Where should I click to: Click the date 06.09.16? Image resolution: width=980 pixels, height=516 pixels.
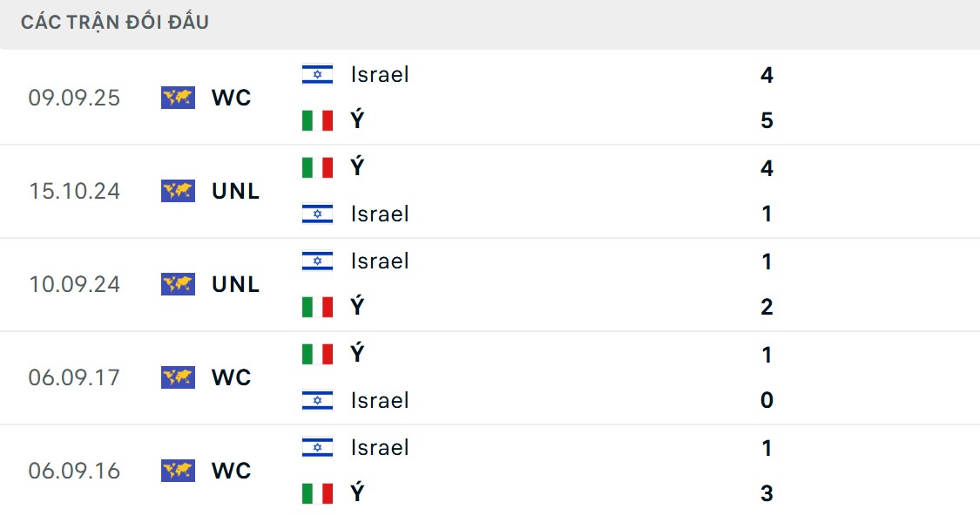click(76, 471)
